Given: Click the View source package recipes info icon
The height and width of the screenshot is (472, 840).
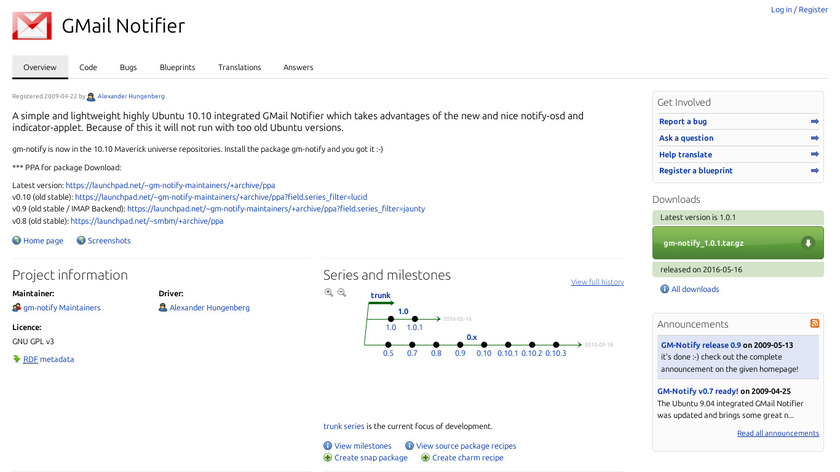Looking at the screenshot, I should pos(409,446).
